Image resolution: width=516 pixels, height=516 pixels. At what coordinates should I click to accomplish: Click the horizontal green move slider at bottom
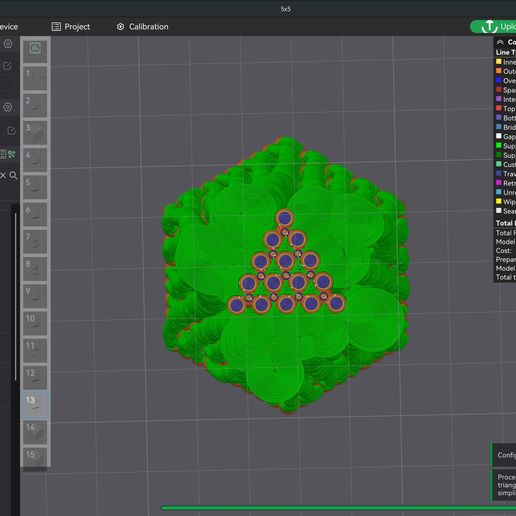click(339, 508)
